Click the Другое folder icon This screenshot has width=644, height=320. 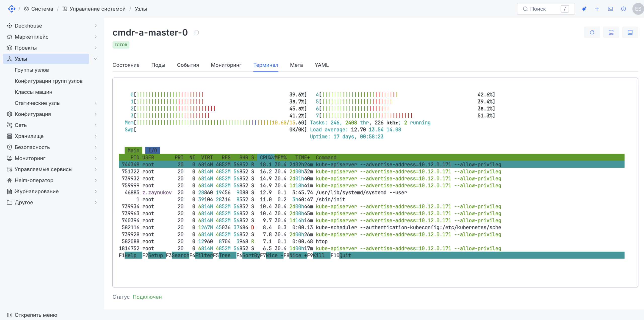pyautogui.click(x=10, y=202)
